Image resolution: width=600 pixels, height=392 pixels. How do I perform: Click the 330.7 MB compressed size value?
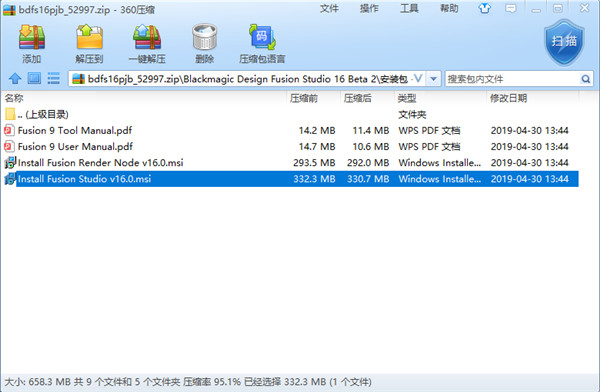tap(368, 178)
